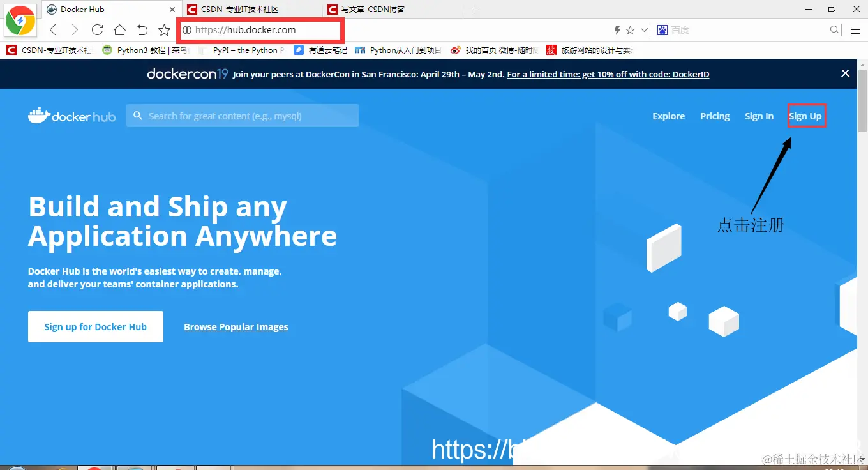Click the bookmark star beside the home icon
Screen dimensions: 868x470
pos(164,30)
